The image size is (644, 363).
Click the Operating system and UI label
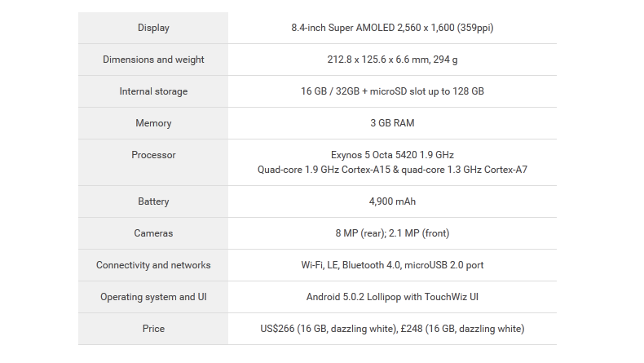(x=153, y=297)
